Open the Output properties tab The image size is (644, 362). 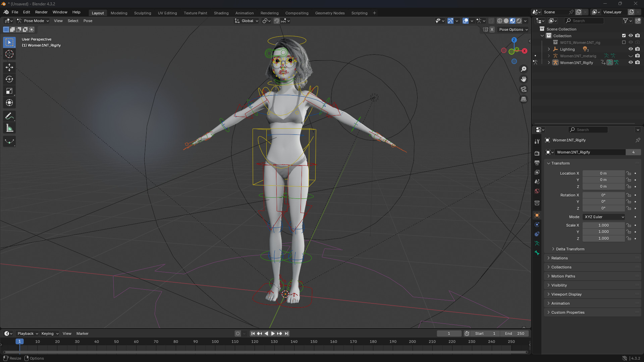click(x=537, y=163)
